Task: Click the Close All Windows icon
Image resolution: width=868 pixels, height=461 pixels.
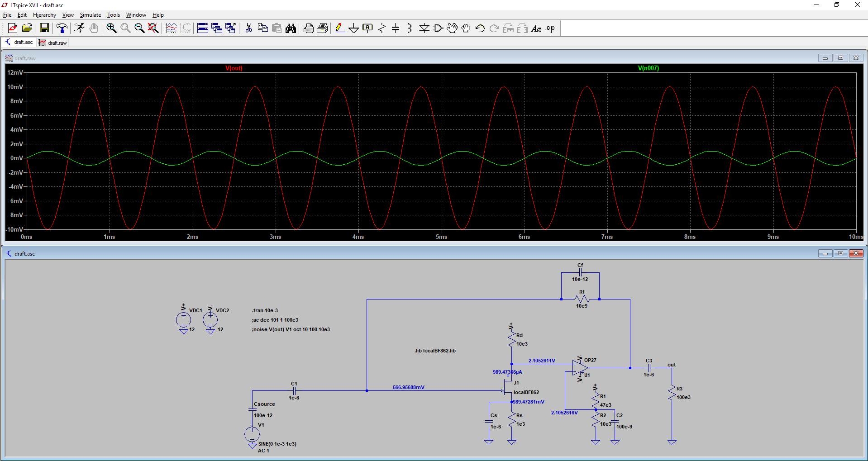Action: point(231,28)
